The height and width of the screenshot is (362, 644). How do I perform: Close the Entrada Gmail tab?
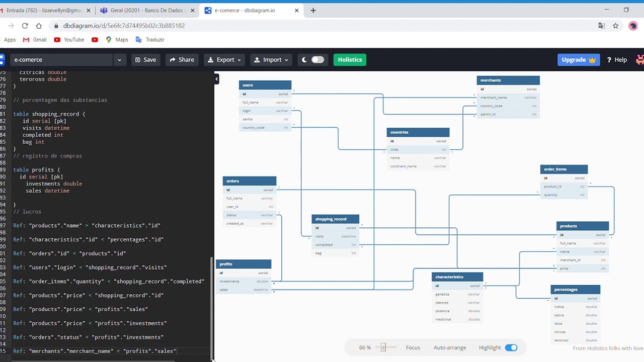coord(89,10)
